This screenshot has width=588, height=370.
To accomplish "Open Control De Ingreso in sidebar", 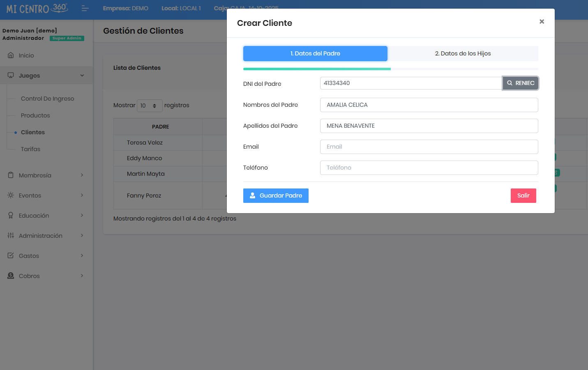I will pyautogui.click(x=47, y=99).
